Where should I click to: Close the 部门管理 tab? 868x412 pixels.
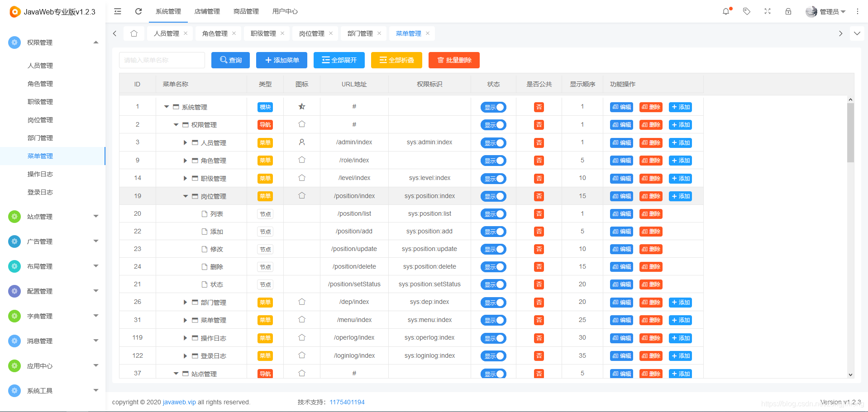(379, 33)
